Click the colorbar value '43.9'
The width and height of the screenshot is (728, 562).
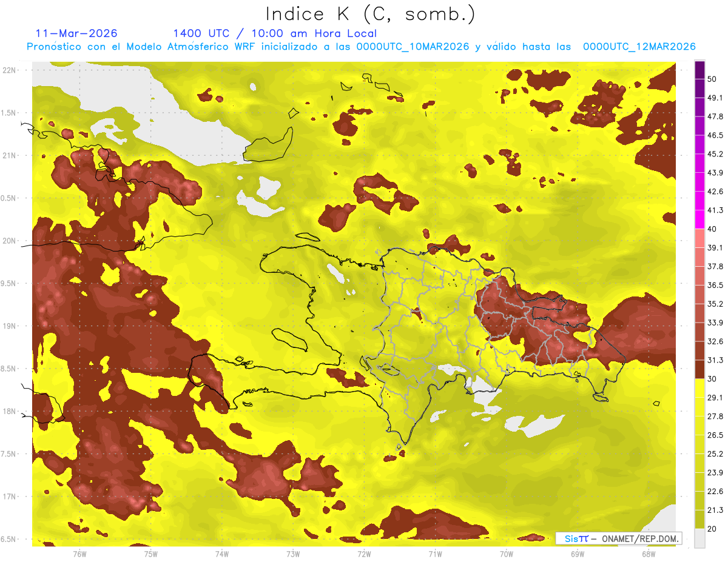click(x=715, y=173)
